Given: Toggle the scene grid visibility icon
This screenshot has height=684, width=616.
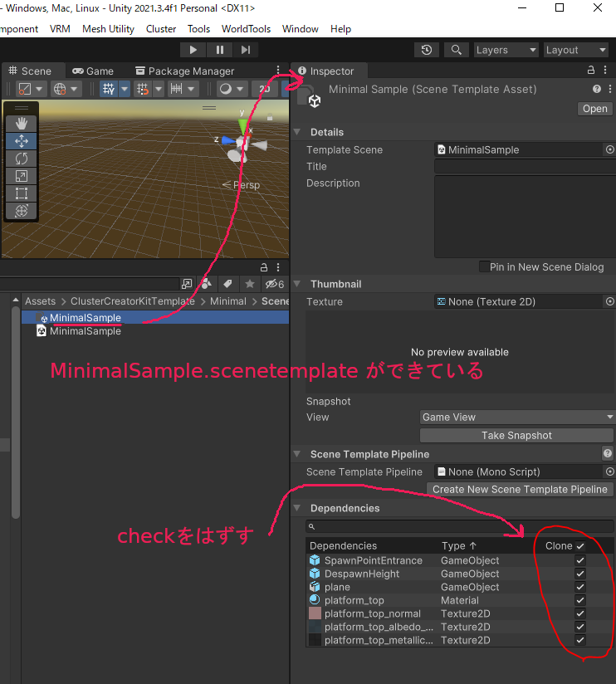Looking at the screenshot, I should (109, 89).
